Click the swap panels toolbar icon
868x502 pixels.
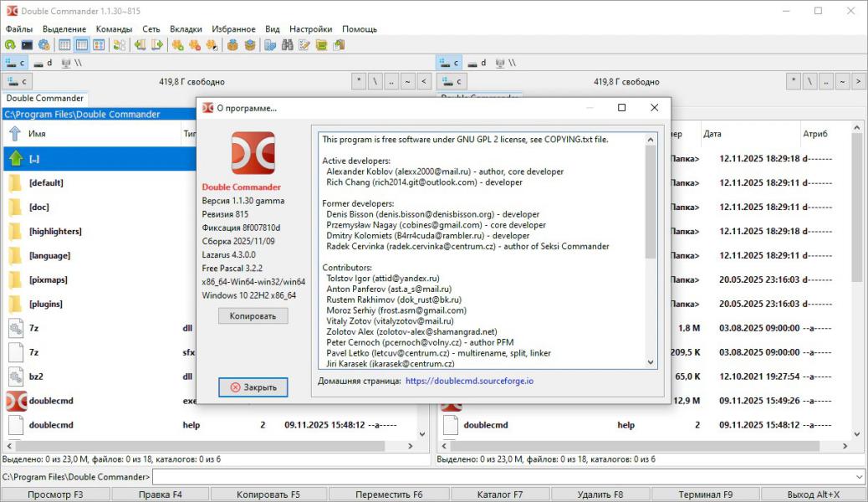pos(120,45)
